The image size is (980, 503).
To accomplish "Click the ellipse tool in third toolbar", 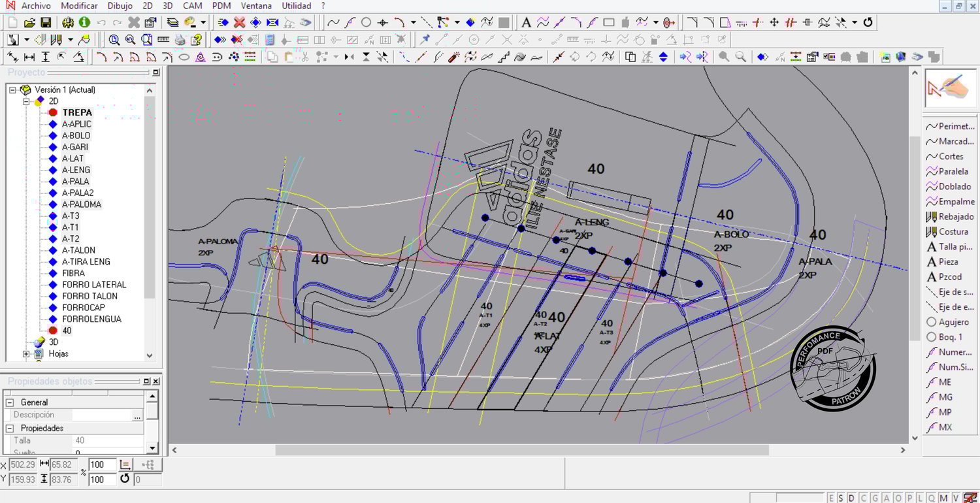I will [x=184, y=57].
